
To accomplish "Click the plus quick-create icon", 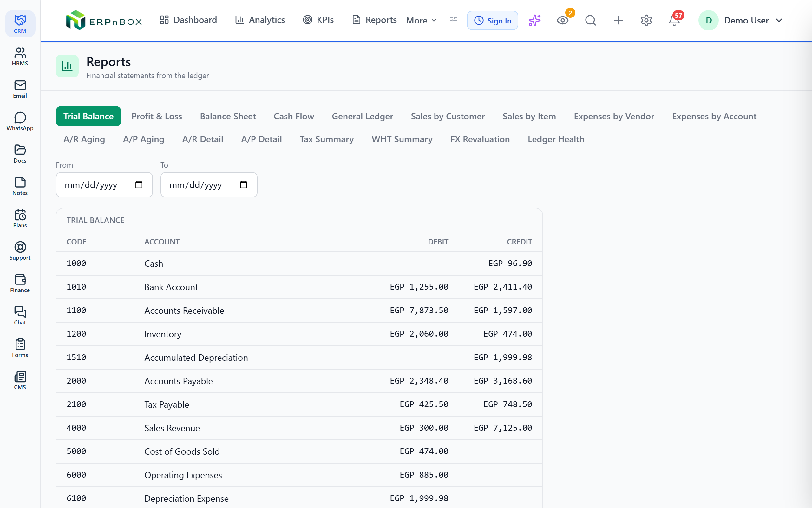I will pos(619,20).
